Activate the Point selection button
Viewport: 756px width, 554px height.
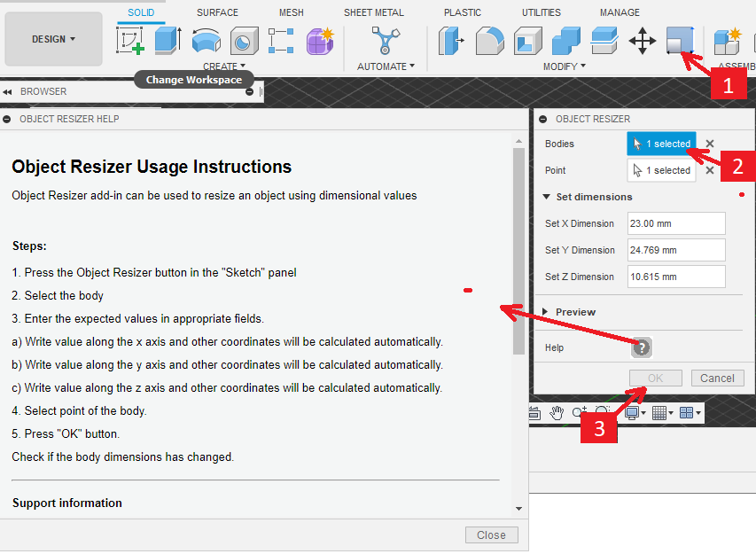[x=661, y=170]
